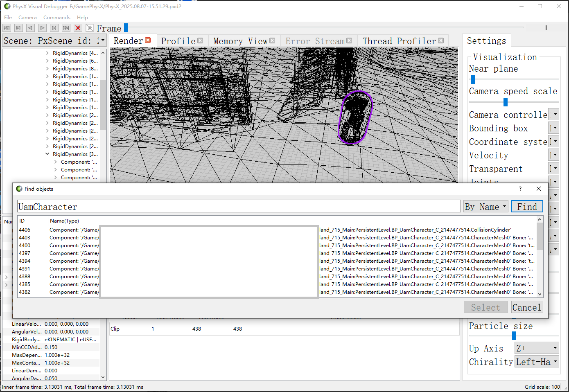Open the Scene PxScene id dropdown

pyautogui.click(x=54, y=41)
